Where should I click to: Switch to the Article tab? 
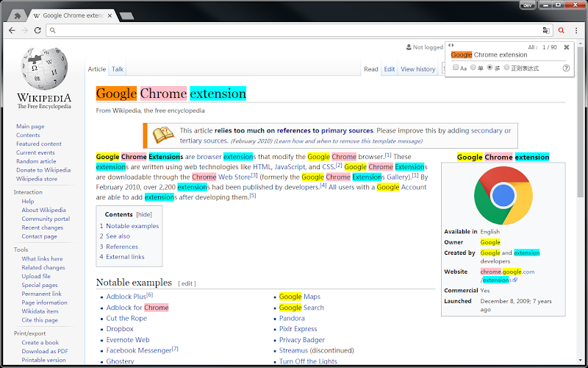97,69
